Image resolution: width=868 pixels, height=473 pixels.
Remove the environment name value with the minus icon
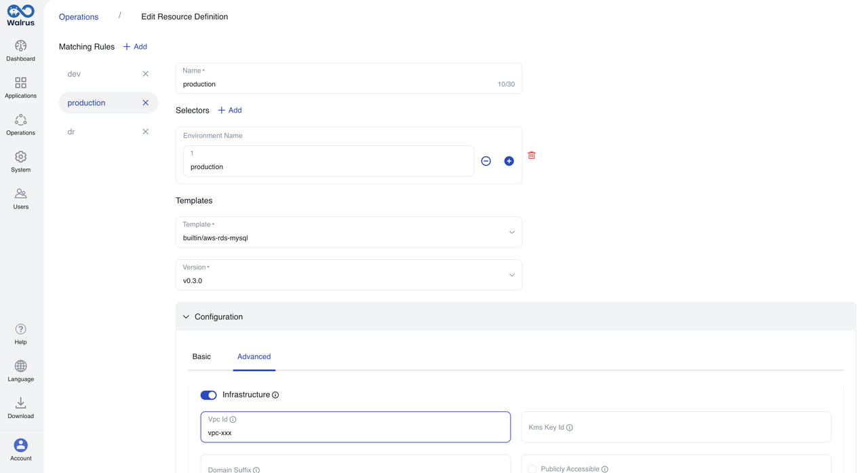click(x=486, y=161)
